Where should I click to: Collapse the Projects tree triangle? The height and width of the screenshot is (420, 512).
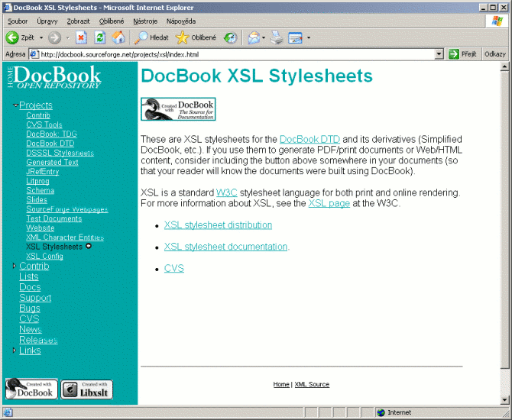coord(15,105)
